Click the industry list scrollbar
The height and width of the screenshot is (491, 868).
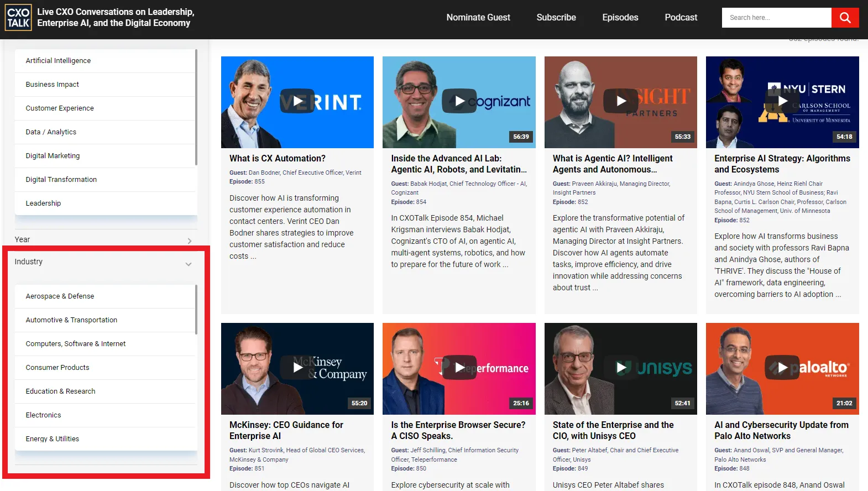[196, 310]
